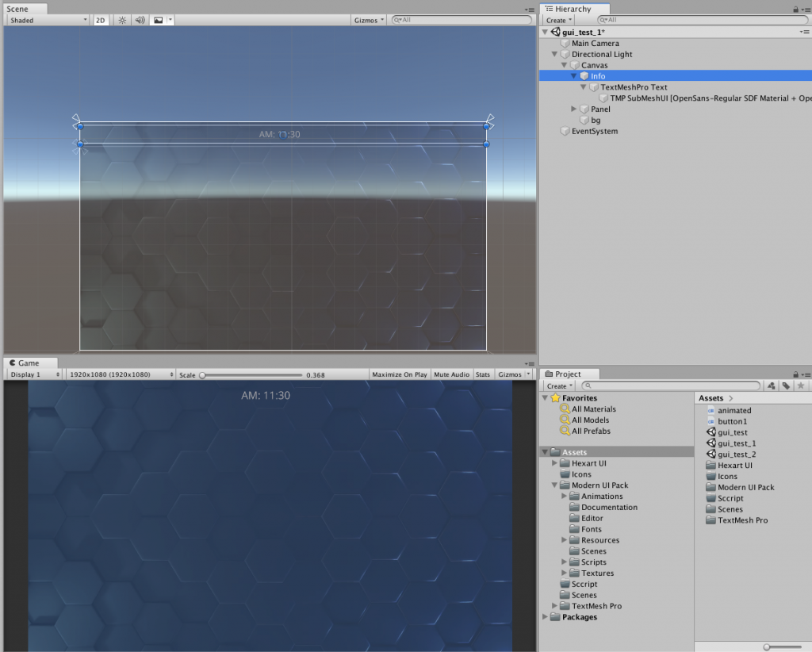812x652 pixels.
Task: Click the Game view Scale slider
Action: click(251, 374)
